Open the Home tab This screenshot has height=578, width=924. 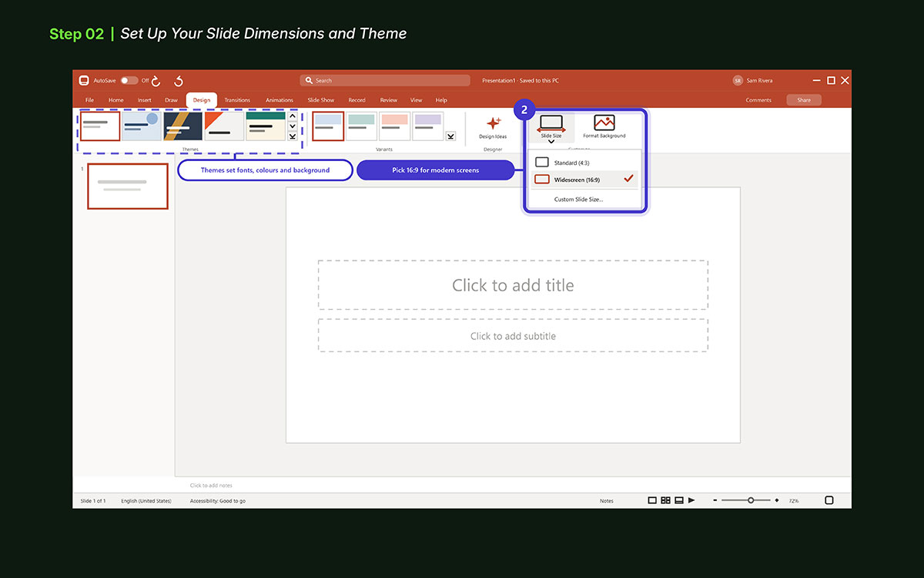pyautogui.click(x=115, y=100)
